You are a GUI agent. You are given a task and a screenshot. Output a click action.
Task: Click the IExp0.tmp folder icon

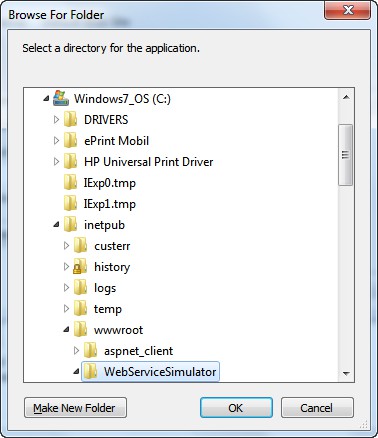pos(71,183)
